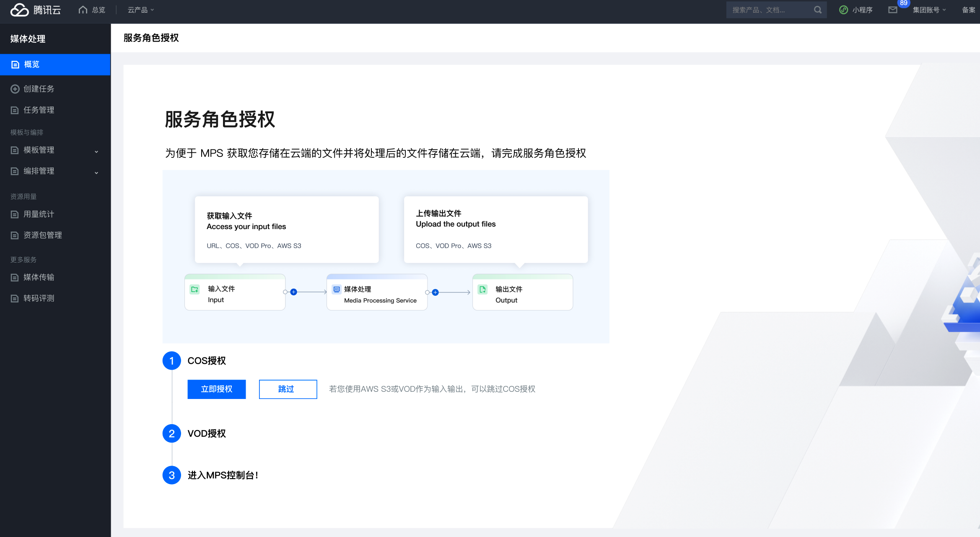This screenshot has height=537, width=980.
Task: Open the 集团账号 dropdown
Action: (929, 10)
